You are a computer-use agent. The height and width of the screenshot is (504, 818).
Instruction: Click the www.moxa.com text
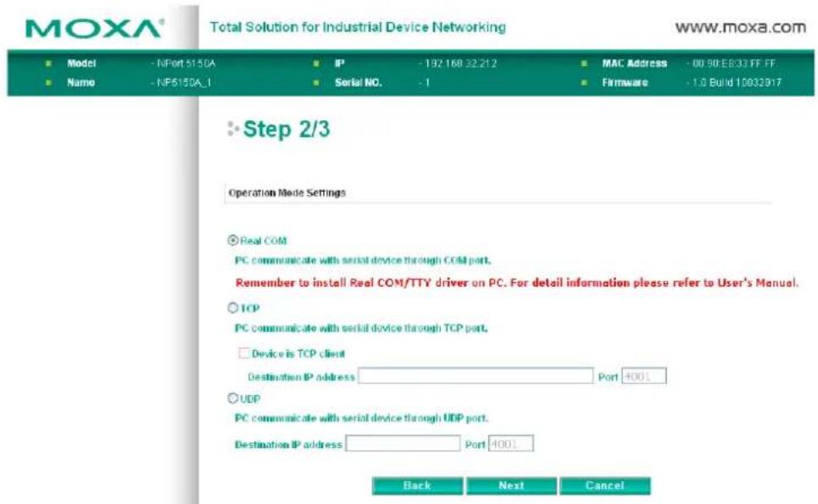pos(740,27)
